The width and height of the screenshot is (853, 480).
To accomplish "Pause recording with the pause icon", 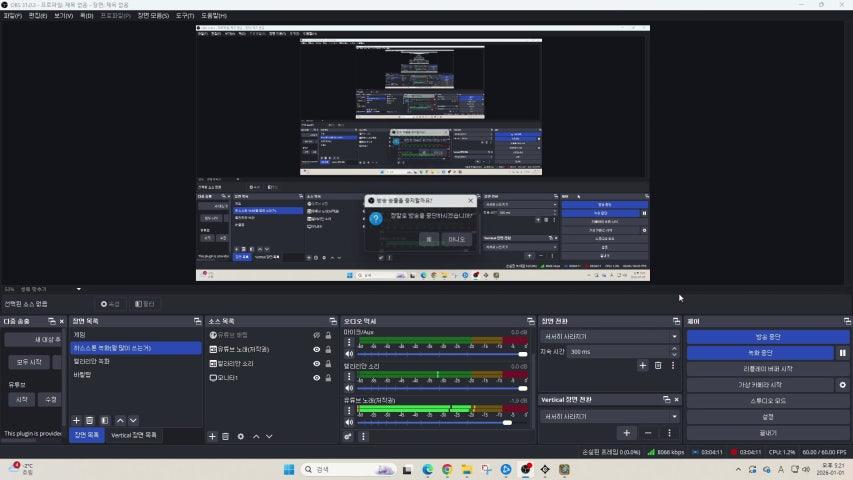I will tap(842, 353).
